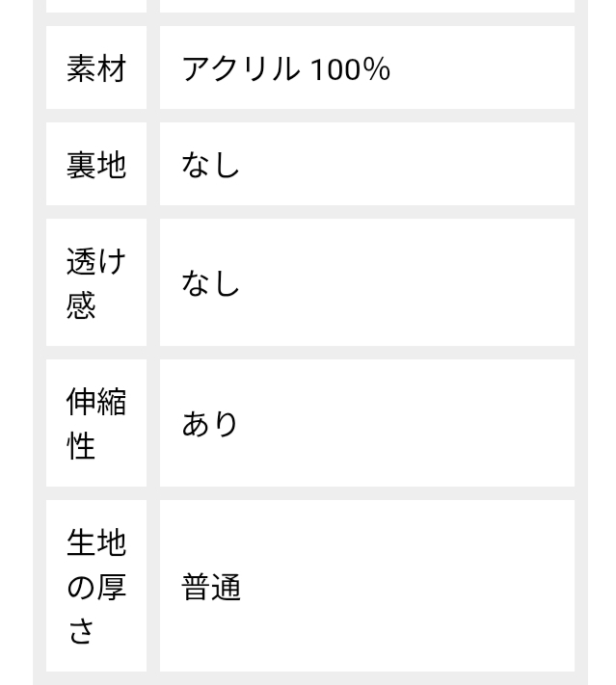Click the 100% text in the 素材 row
The image size is (616, 685).
350,70
